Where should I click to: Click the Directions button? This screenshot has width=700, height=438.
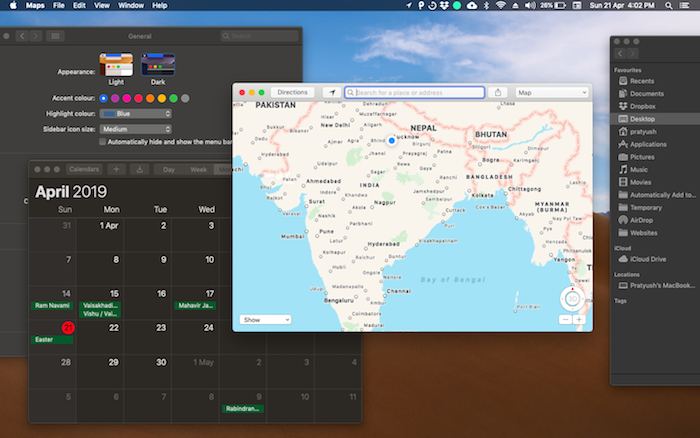click(292, 92)
